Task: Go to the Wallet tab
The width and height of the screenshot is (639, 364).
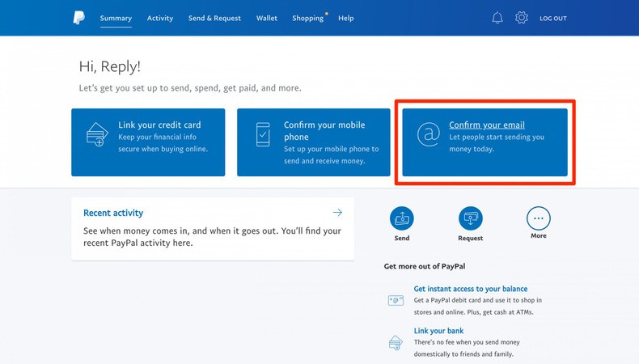Action: (x=267, y=18)
